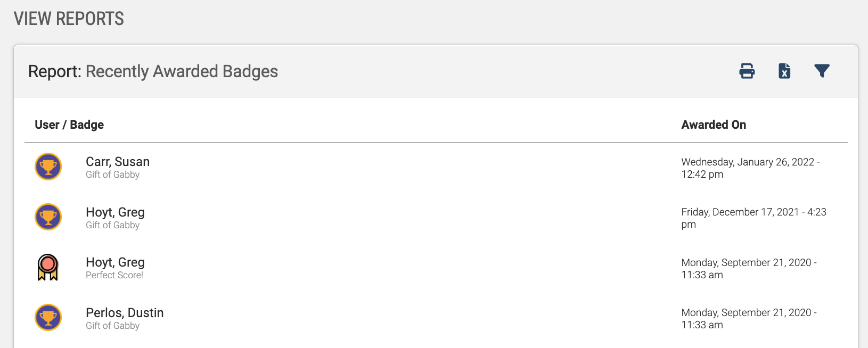Click the December 17, 2021 award date
The image size is (868, 348).
754,218
